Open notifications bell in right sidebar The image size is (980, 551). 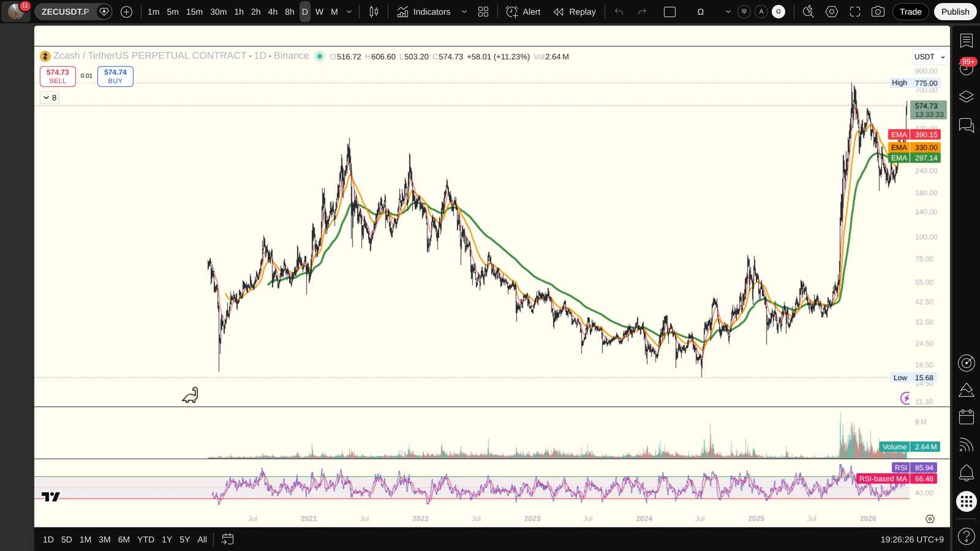click(966, 473)
